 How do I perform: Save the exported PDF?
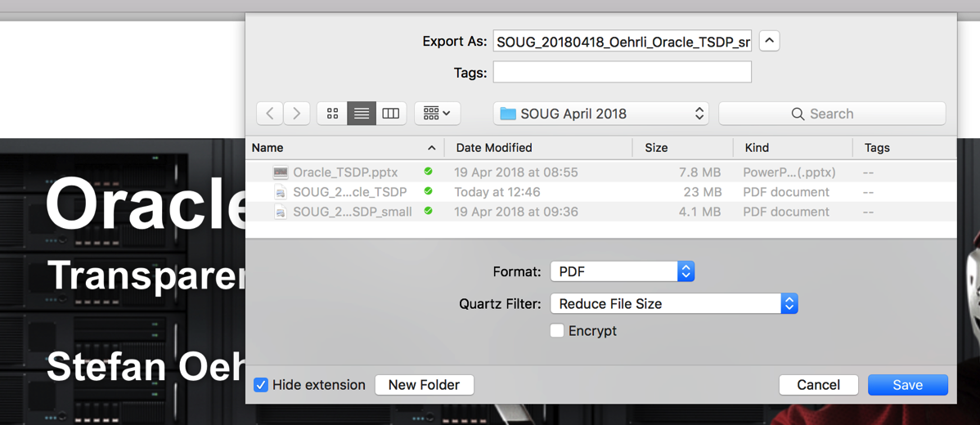pyautogui.click(x=907, y=385)
